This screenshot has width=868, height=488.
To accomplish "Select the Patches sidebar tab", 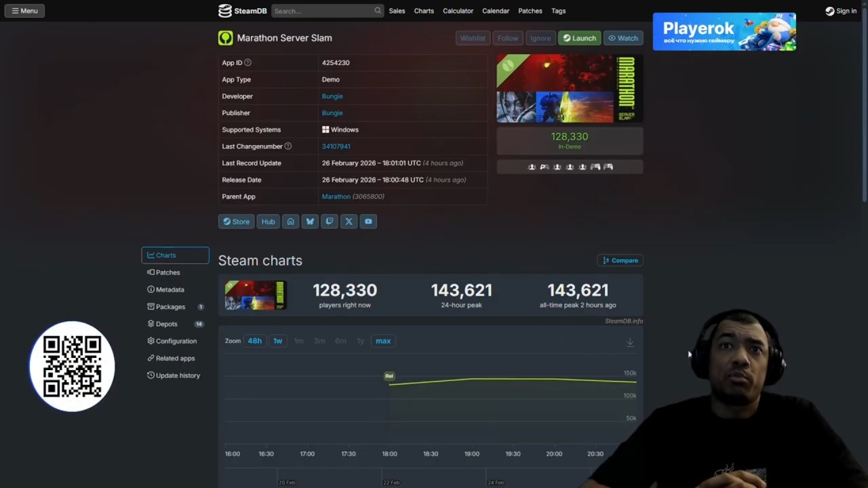I will pyautogui.click(x=175, y=272).
